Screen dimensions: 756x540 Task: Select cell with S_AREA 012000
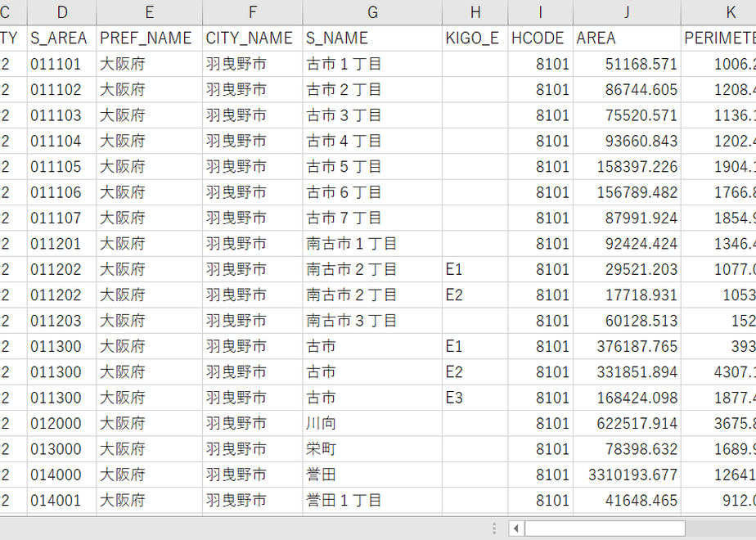click(61, 423)
